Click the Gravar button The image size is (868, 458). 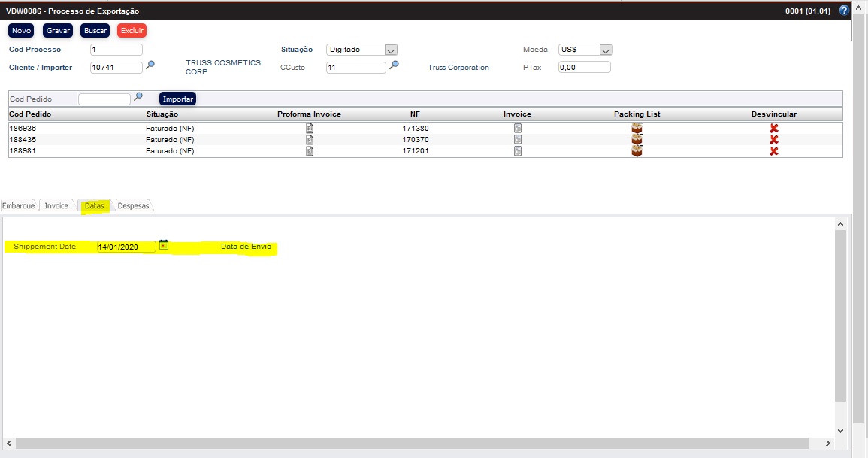[58, 30]
